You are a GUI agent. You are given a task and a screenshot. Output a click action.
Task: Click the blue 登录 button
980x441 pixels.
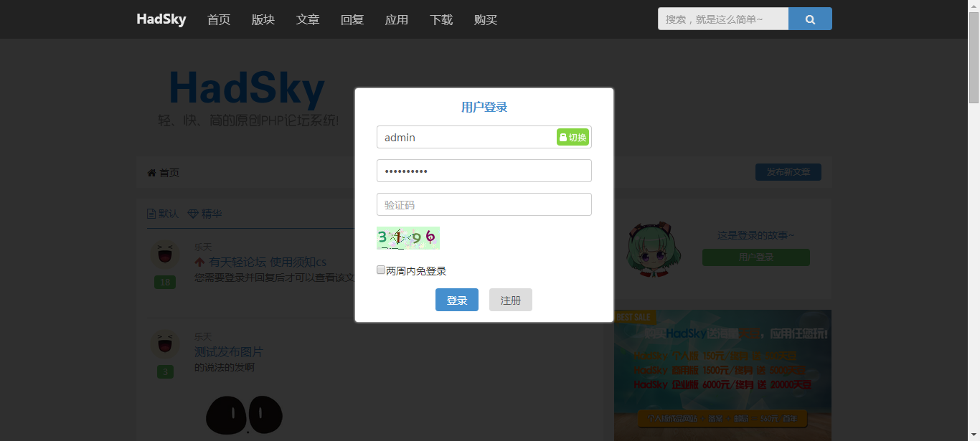(457, 300)
